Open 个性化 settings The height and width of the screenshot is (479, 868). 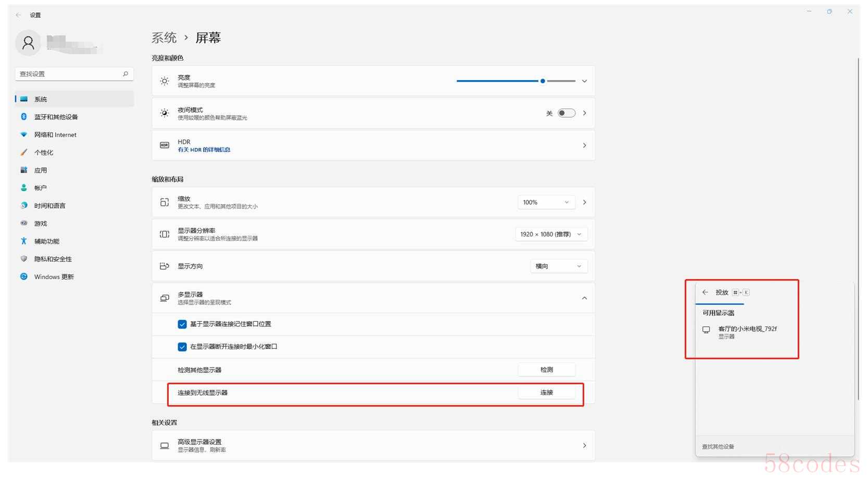74,152
